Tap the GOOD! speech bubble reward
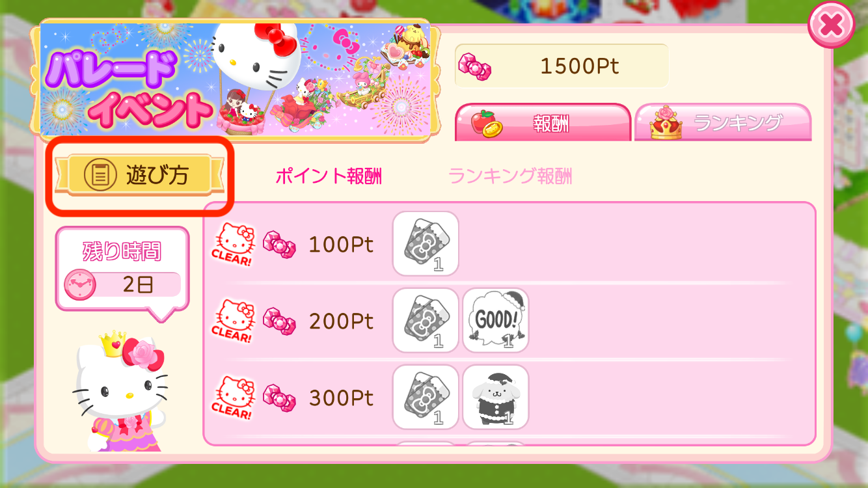The width and height of the screenshot is (868, 488). [x=496, y=321]
